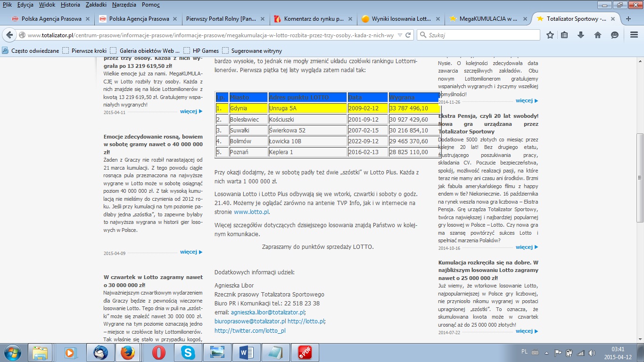Open the Narzędzia menu
Image resolution: width=644 pixels, height=362 pixels.
[x=124, y=5]
